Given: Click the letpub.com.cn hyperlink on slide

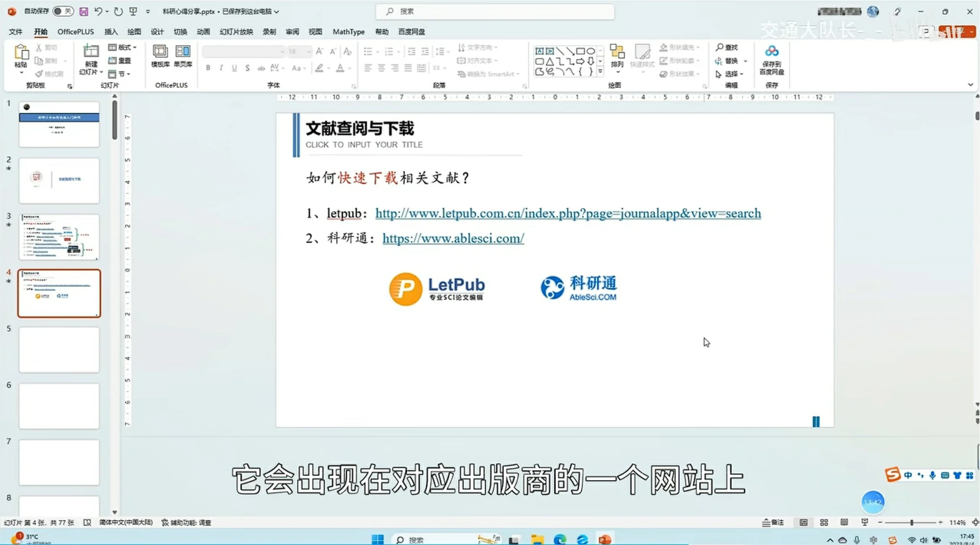Looking at the screenshot, I should point(568,214).
